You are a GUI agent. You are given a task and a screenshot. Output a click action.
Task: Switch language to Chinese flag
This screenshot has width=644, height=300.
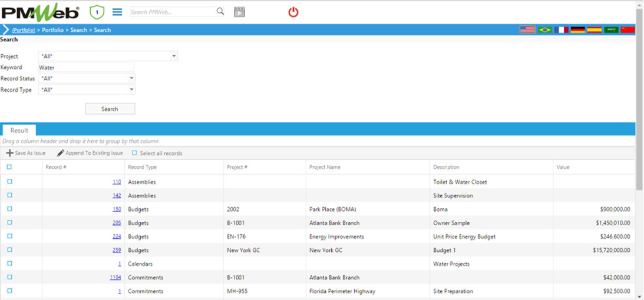628,29
